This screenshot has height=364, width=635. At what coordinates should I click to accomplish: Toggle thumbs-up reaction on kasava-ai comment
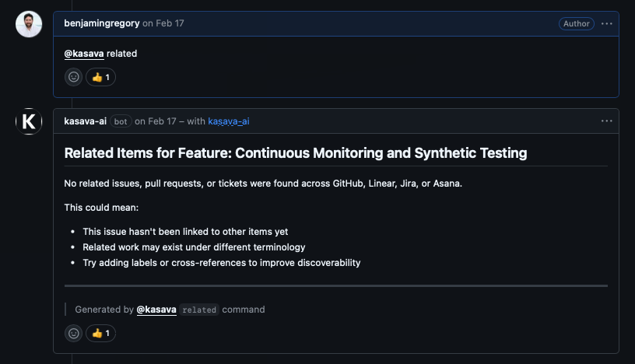(101, 333)
